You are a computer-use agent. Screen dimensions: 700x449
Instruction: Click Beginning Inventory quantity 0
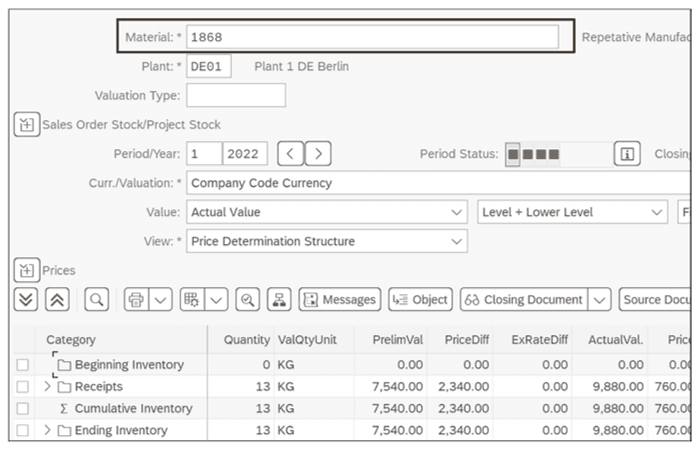266,365
